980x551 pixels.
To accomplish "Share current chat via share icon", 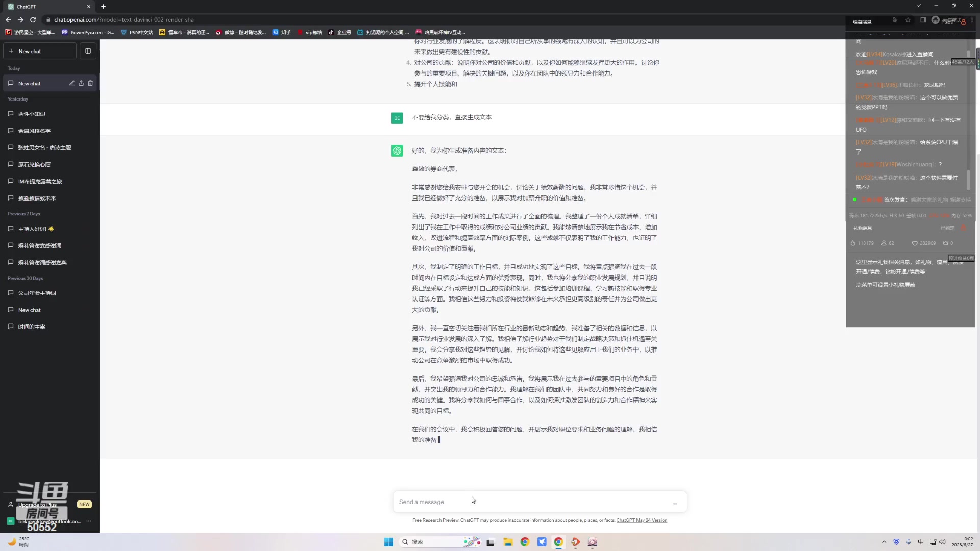I will (x=81, y=83).
